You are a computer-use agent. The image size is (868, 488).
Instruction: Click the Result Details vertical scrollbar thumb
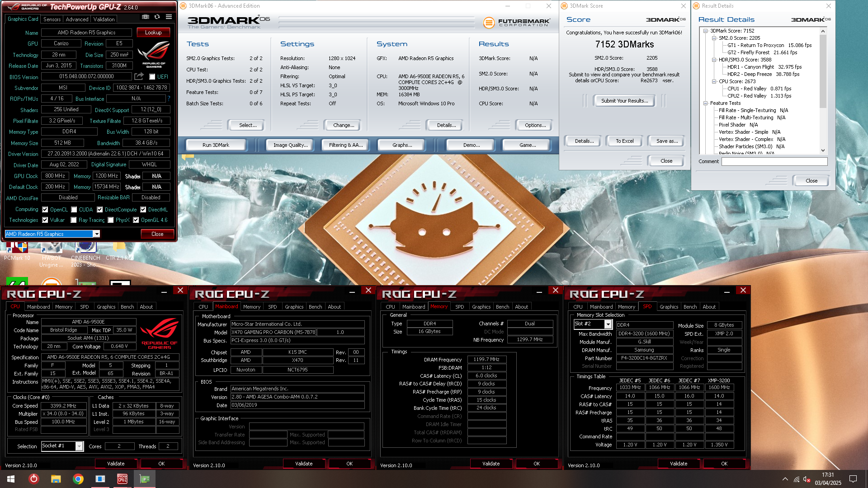pyautogui.click(x=823, y=71)
